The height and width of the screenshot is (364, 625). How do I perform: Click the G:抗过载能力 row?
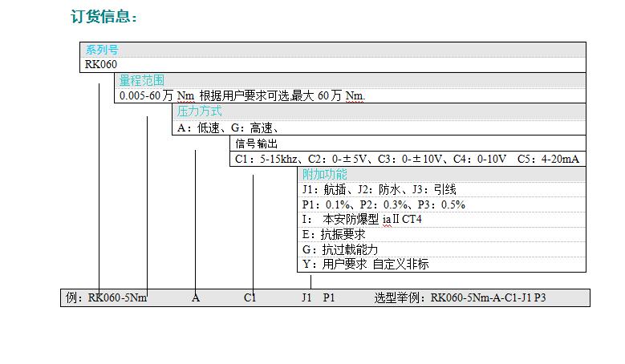point(339,249)
